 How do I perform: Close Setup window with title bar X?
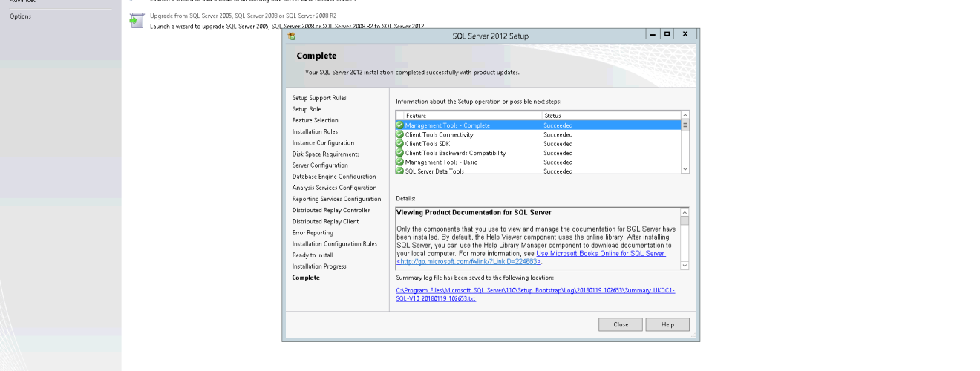[685, 34]
